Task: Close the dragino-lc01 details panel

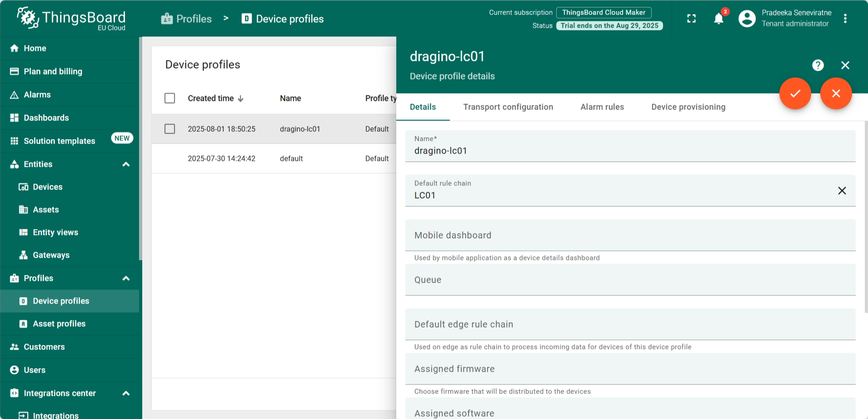Action: 845,65
